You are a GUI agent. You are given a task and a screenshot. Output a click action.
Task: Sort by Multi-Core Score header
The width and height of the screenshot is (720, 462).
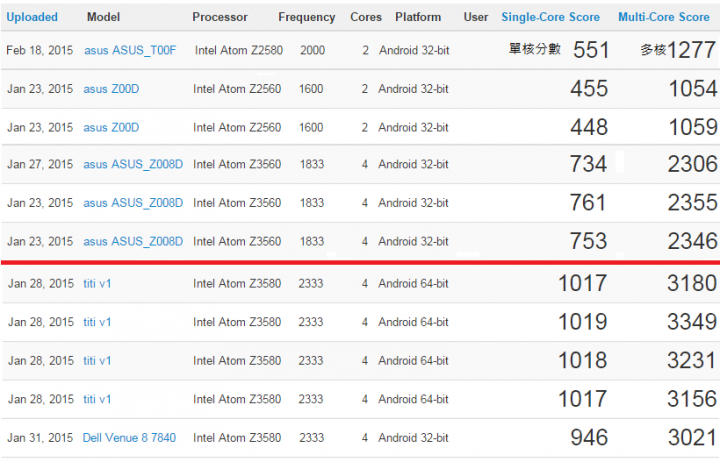664,17
